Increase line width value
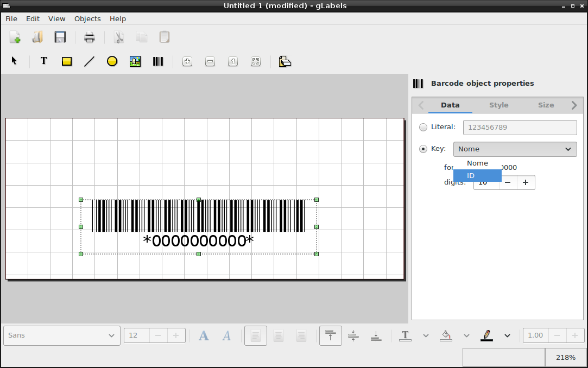588x368 pixels. pyautogui.click(x=575, y=335)
